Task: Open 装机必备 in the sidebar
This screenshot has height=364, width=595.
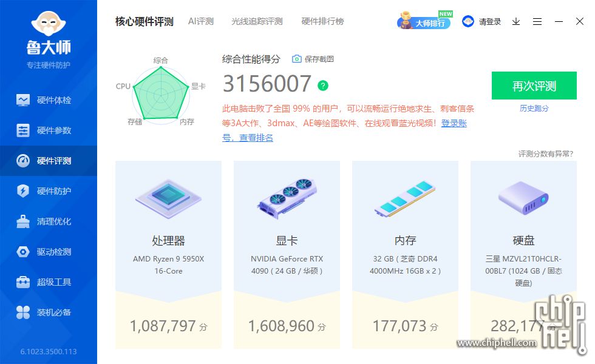Action: click(x=49, y=312)
